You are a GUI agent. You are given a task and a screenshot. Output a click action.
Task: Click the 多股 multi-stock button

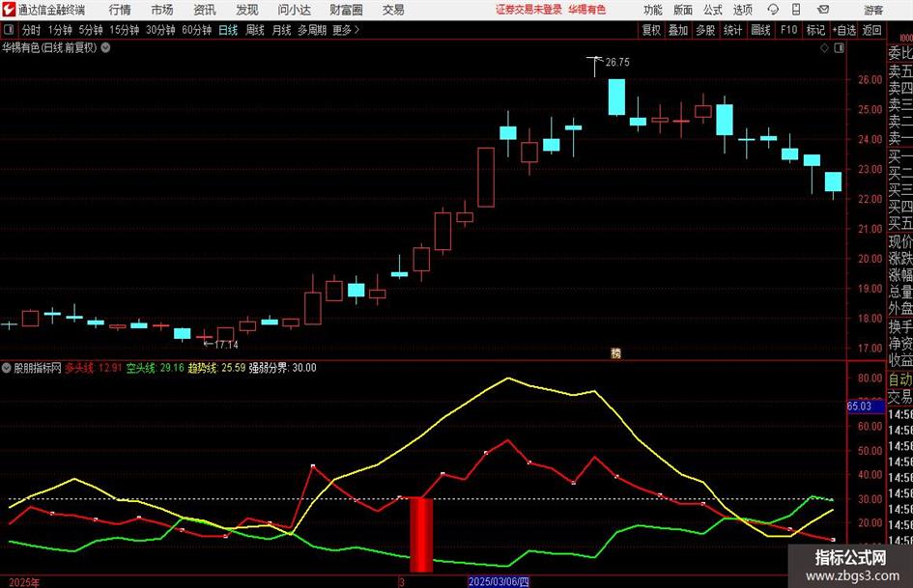point(705,30)
